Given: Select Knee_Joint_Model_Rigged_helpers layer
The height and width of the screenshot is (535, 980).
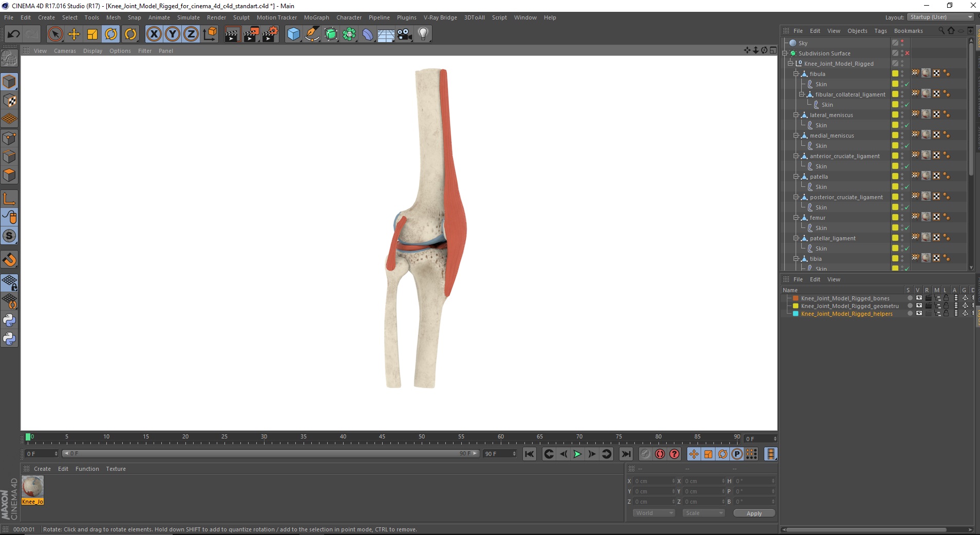Looking at the screenshot, I should pos(847,314).
